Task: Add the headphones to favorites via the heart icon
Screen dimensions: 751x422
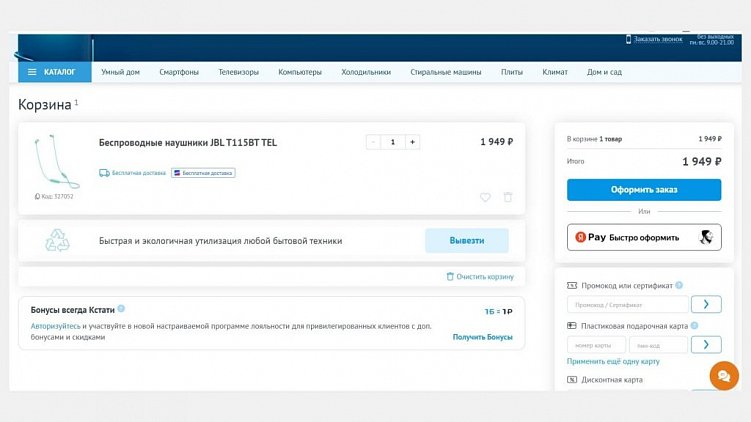Action: click(x=485, y=197)
